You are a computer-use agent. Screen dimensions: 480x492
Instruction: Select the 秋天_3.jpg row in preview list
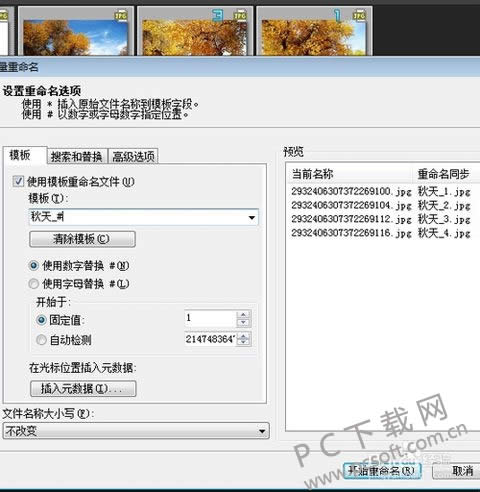(382, 219)
